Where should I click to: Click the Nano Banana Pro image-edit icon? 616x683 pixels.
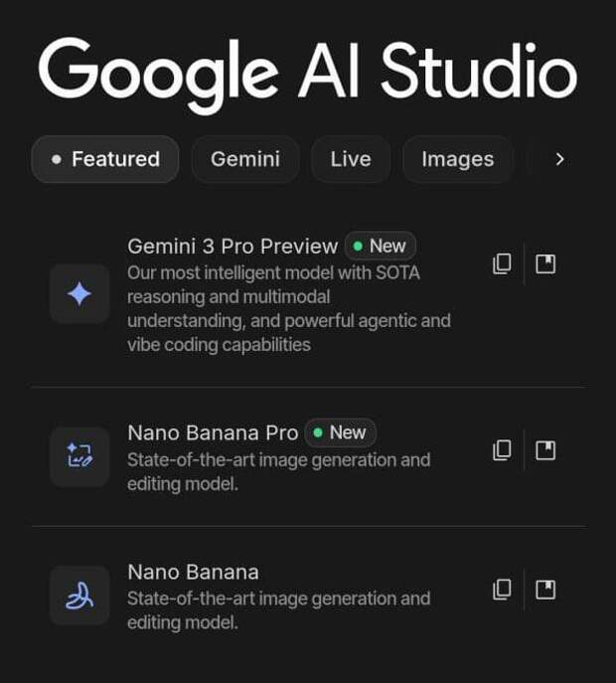(x=79, y=456)
